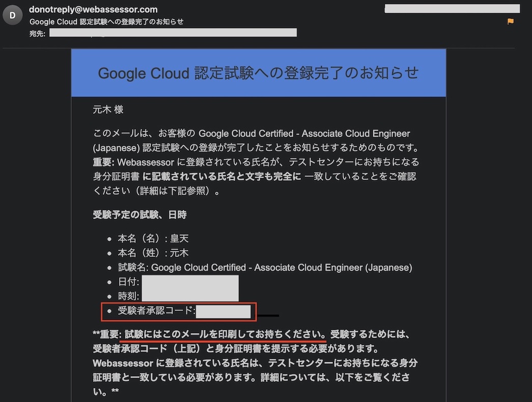The image size is (532, 402).
Task: Click the redacted received date at top right
Action: click(x=452, y=9)
